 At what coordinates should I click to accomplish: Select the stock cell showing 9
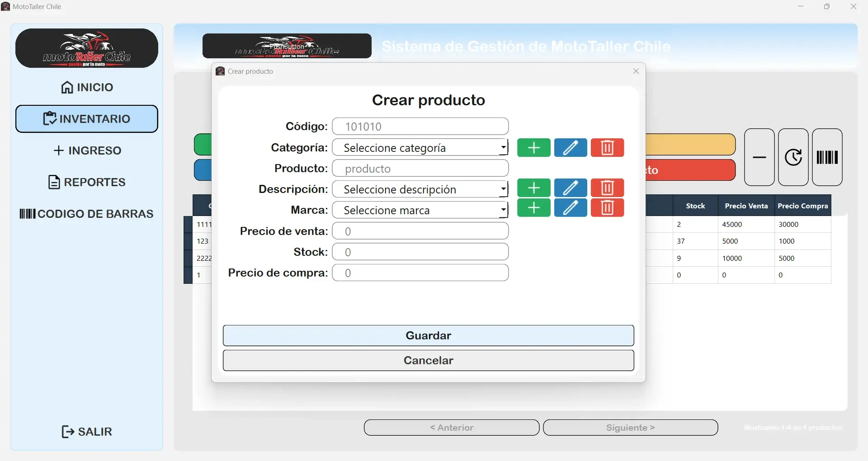(695, 259)
